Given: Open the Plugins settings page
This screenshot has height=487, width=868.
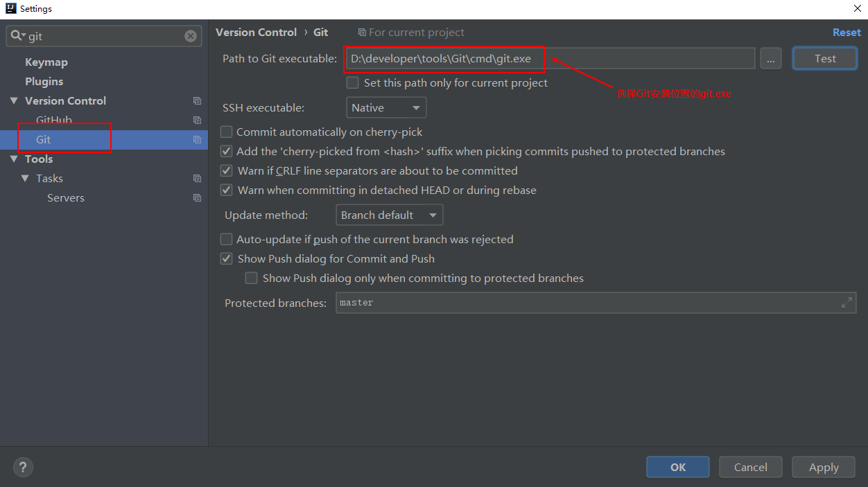Looking at the screenshot, I should pos(44,82).
